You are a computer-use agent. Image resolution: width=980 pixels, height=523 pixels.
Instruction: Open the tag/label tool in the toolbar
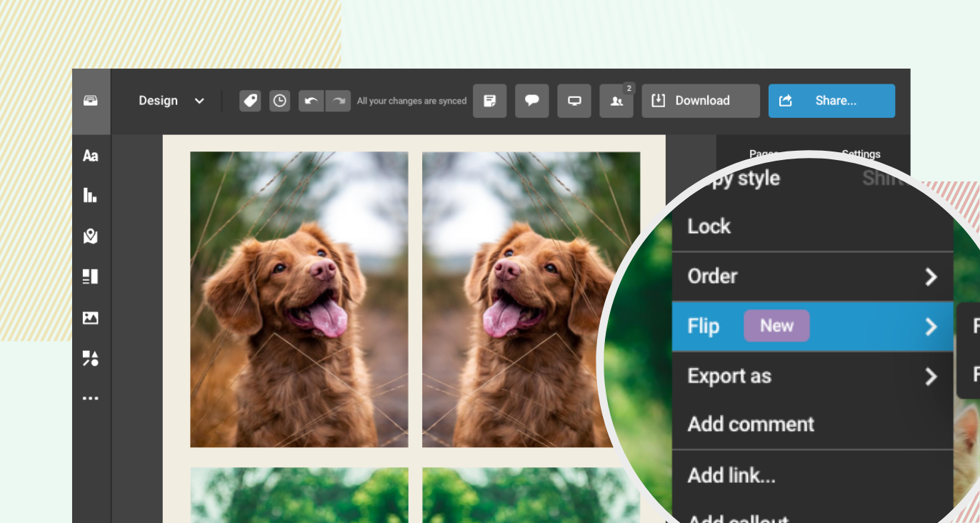[x=250, y=101]
